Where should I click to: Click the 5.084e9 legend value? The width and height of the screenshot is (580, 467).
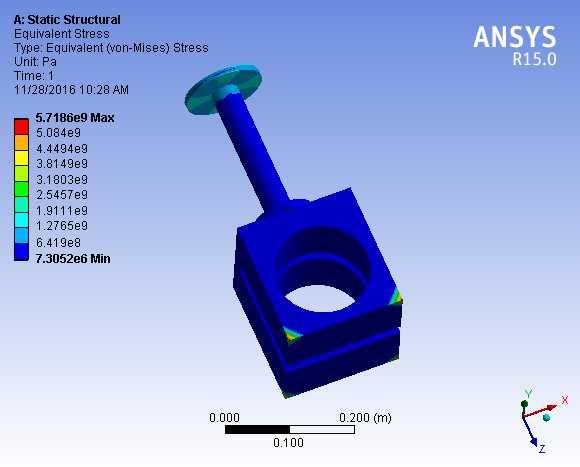(x=58, y=133)
